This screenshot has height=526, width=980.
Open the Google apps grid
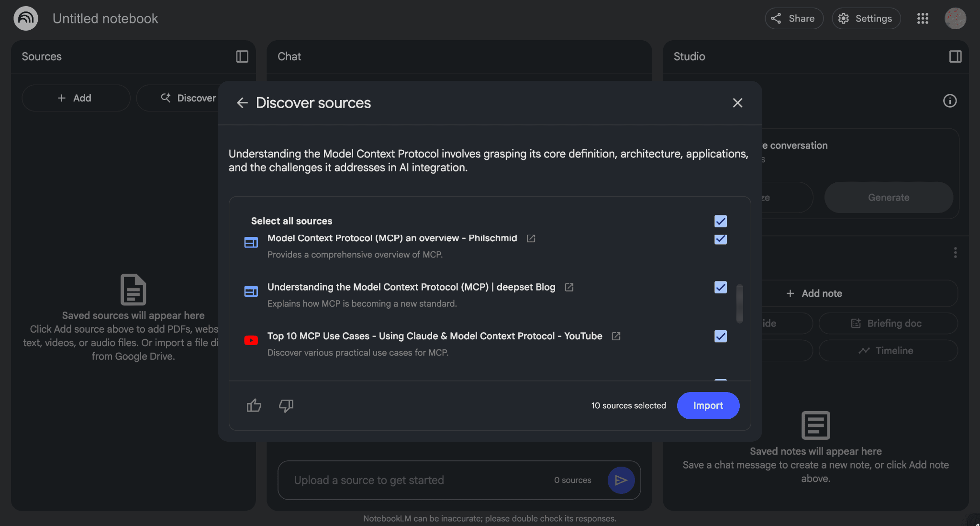tap(923, 18)
